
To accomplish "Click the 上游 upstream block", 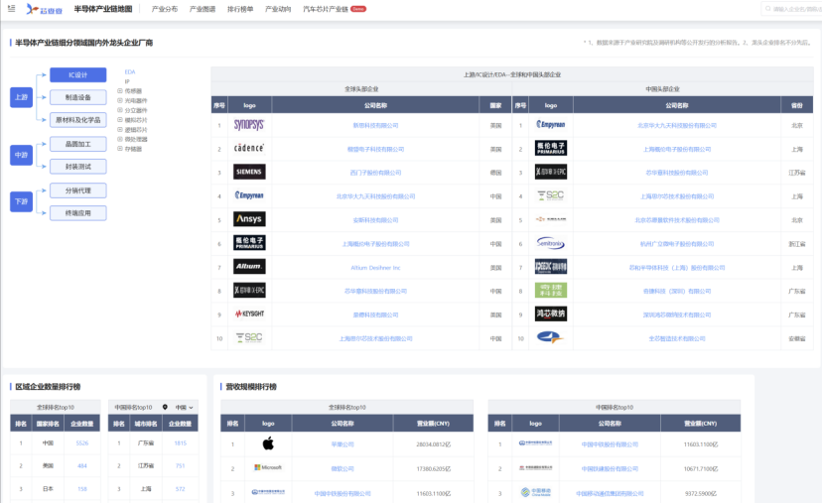I will tap(21, 97).
